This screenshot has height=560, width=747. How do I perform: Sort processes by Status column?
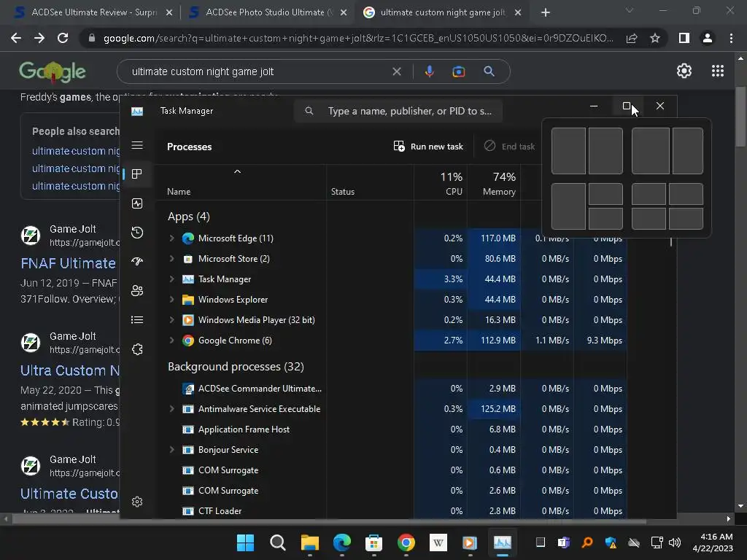[370, 184]
